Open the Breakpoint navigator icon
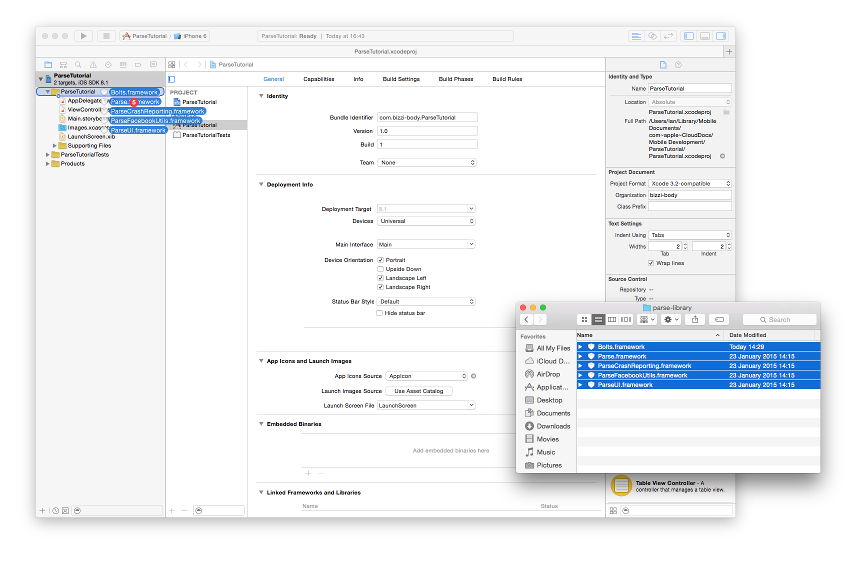Screen dimensions: 862x579 [x=139, y=64]
